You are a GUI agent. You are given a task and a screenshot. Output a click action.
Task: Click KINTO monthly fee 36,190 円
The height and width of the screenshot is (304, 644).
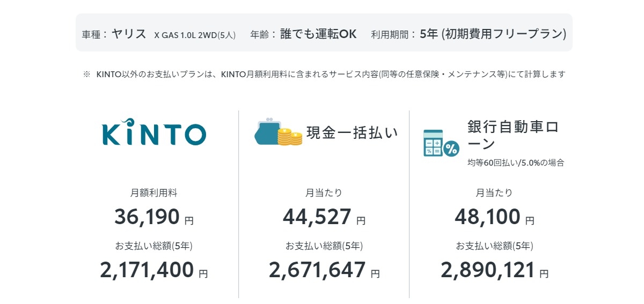click(x=153, y=217)
